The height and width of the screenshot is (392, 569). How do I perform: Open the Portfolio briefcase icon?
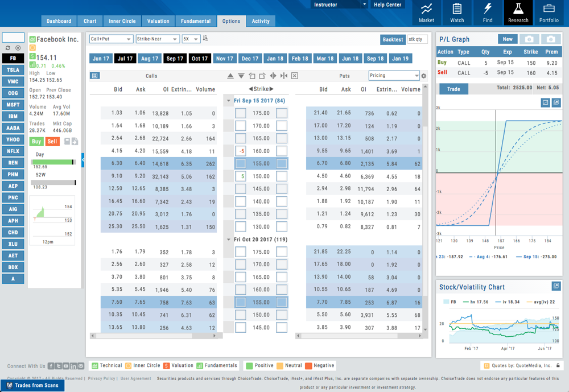549,13
